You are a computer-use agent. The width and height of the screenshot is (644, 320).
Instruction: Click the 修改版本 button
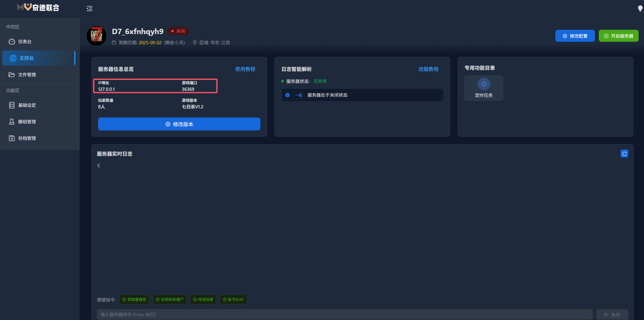point(179,124)
